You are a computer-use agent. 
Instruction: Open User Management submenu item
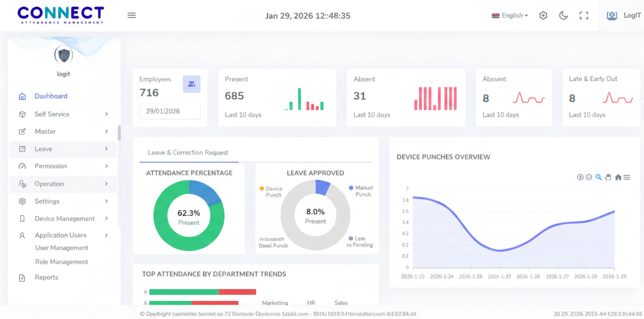click(62, 248)
